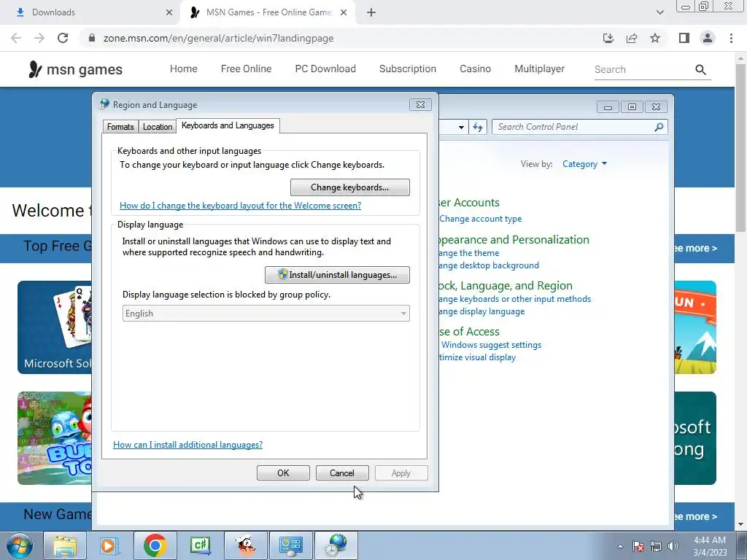Viewport: 747px width, 560px height.
Task: Switch to the Location tab
Action: point(158,127)
